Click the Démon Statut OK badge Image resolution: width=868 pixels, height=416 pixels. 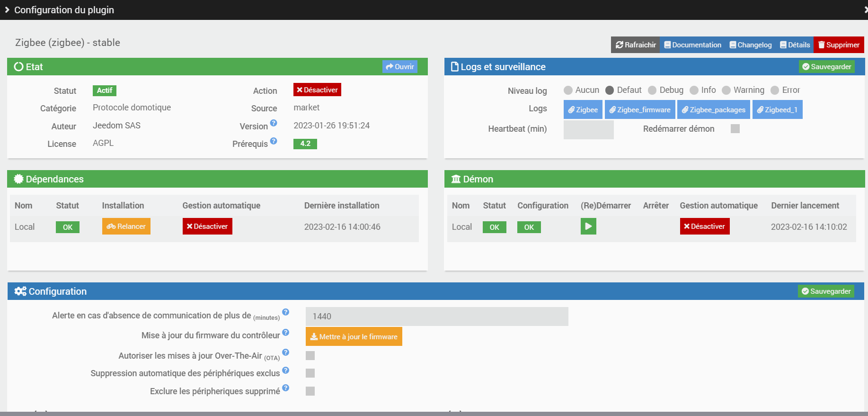tap(495, 227)
